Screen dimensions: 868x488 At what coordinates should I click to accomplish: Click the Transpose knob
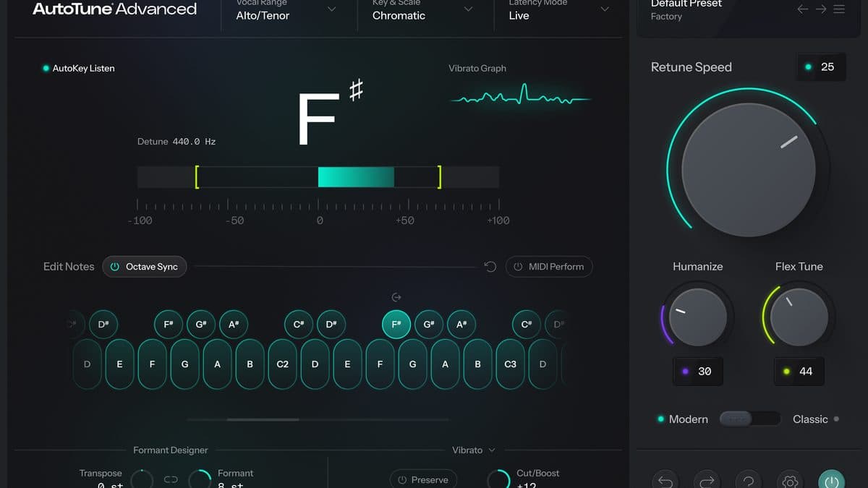pos(142,479)
